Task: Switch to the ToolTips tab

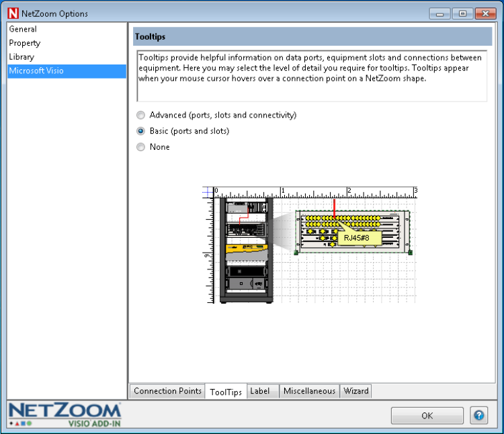Action: 226,392
